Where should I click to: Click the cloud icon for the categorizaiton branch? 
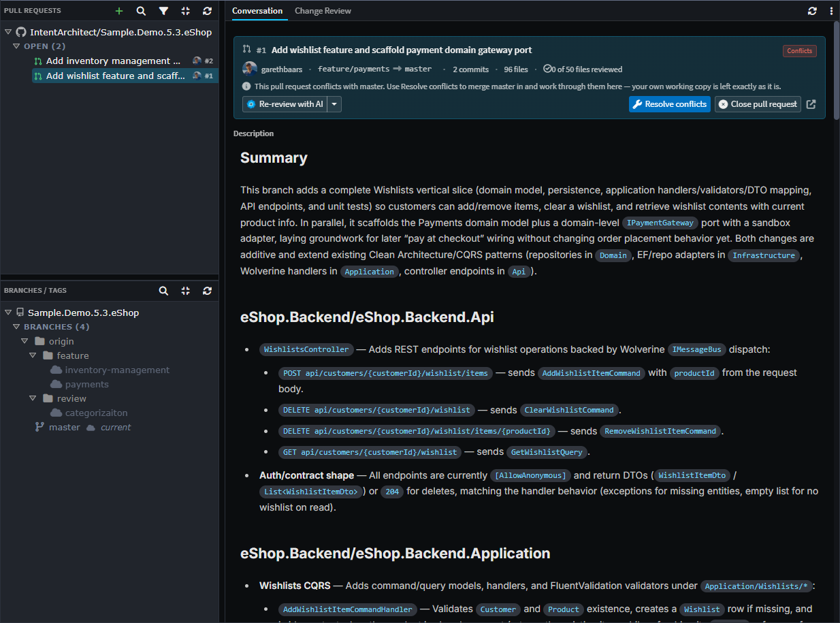tap(56, 413)
